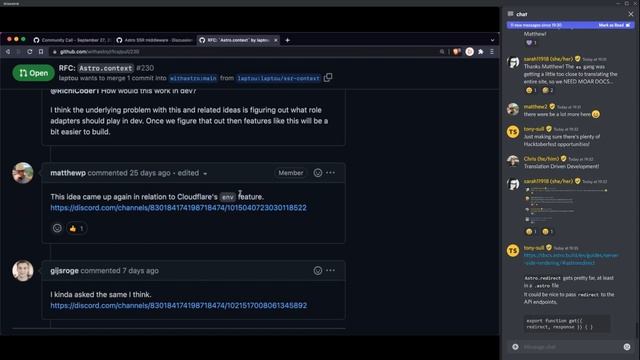Click the Message chat input field
Screen dimensions: 640x360
point(571,347)
